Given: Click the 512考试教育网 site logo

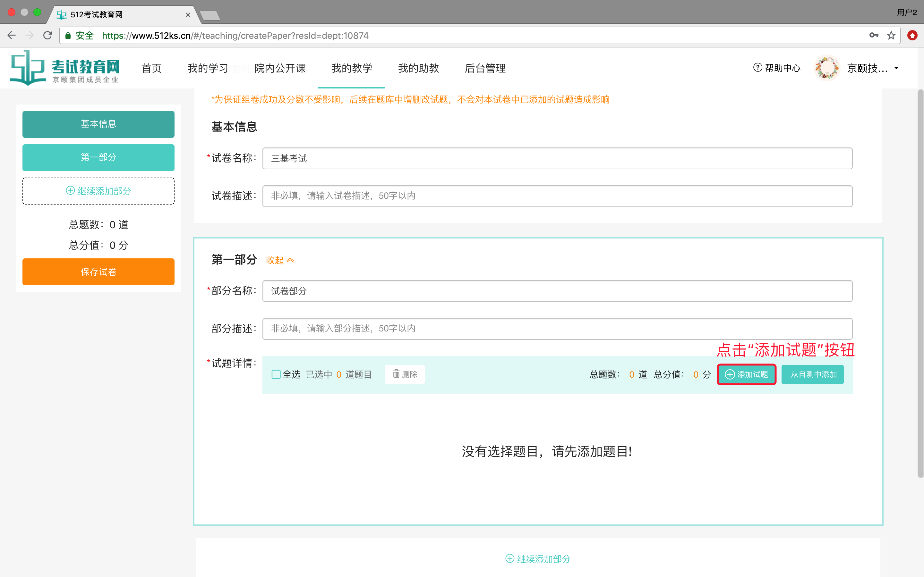Looking at the screenshot, I should click(x=64, y=68).
